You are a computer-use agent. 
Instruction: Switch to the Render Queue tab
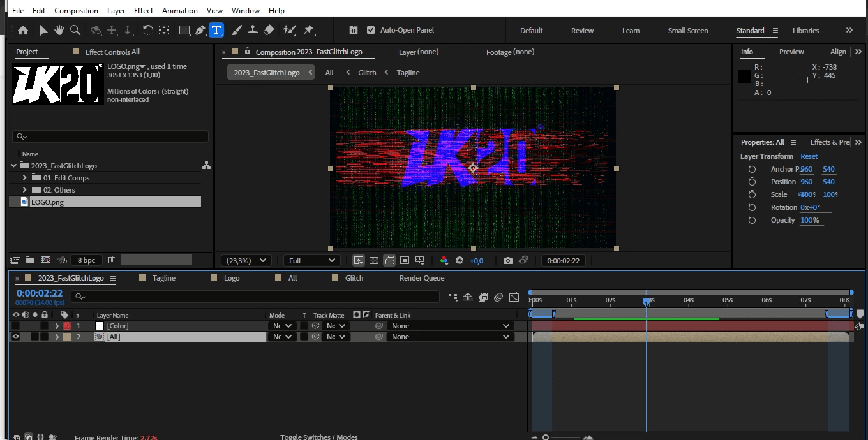tap(421, 278)
